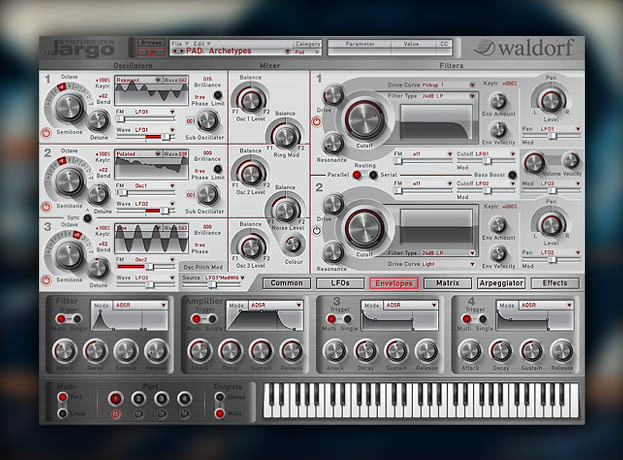Viewport: 623px width, 460px height.
Task: Open the PAD Archetypes preset dropdown
Action: point(287,52)
